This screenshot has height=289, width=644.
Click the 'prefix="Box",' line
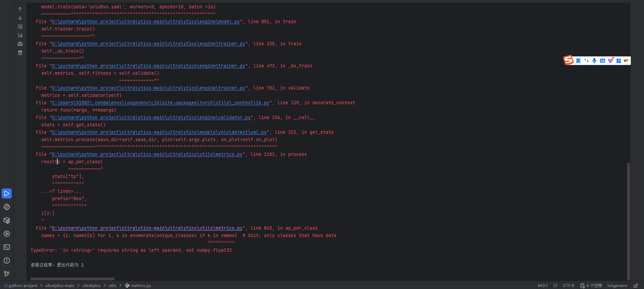69,198
